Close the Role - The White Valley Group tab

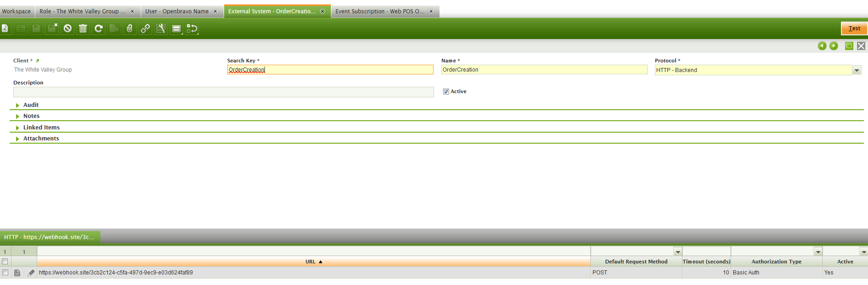[x=132, y=11]
